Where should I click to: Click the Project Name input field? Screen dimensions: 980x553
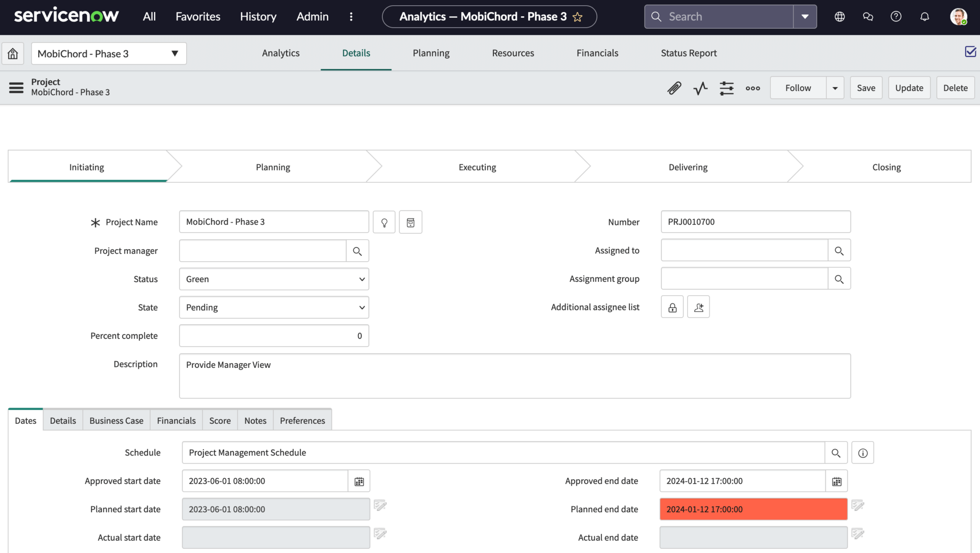274,222
